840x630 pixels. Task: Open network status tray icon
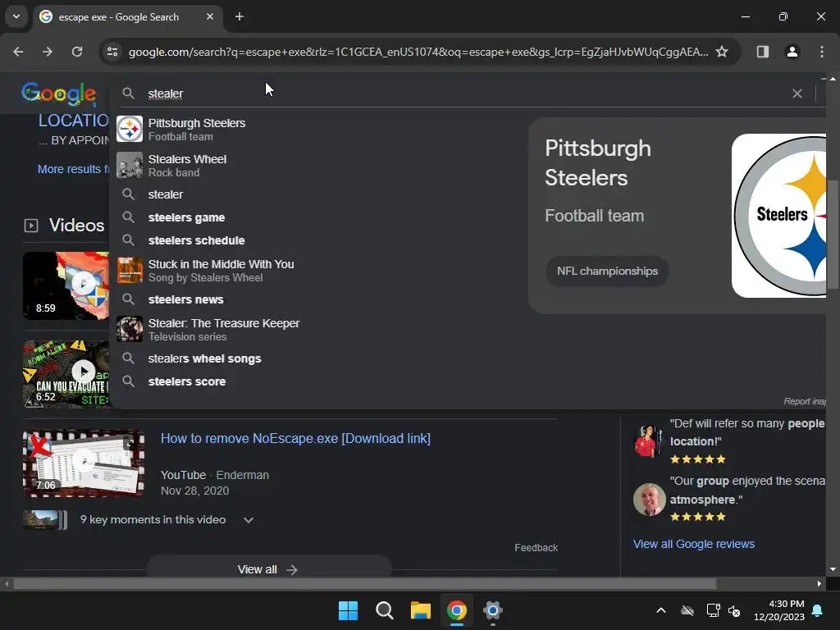(713, 610)
